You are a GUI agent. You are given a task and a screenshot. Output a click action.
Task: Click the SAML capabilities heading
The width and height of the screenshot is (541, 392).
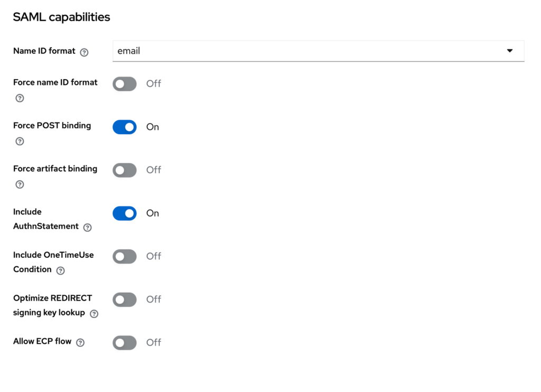(61, 17)
